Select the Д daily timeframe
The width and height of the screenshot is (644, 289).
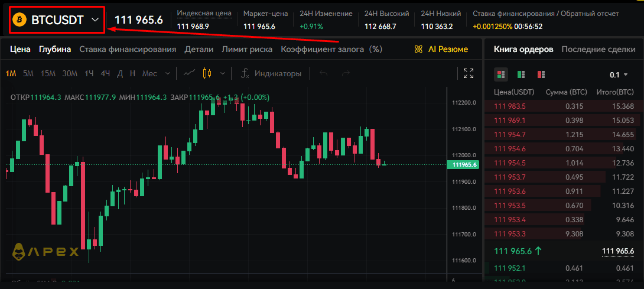[x=120, y=74]
